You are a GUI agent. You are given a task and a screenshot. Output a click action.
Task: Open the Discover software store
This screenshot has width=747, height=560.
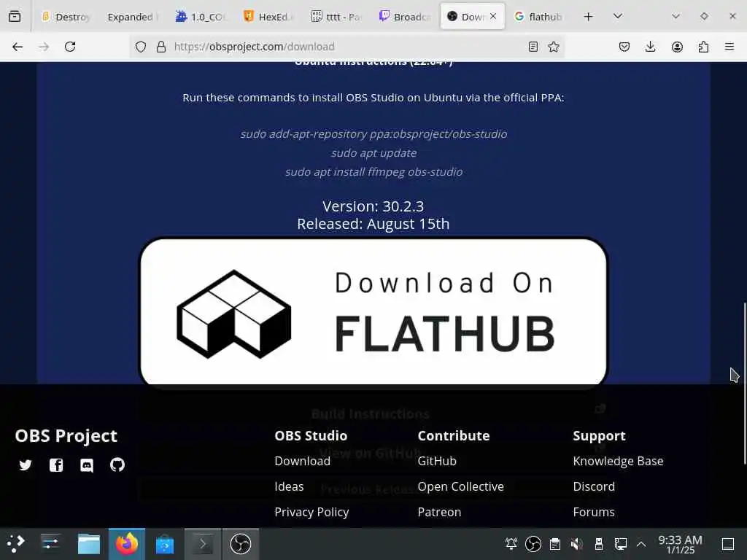pyautogui.click(x=165, y=544)
